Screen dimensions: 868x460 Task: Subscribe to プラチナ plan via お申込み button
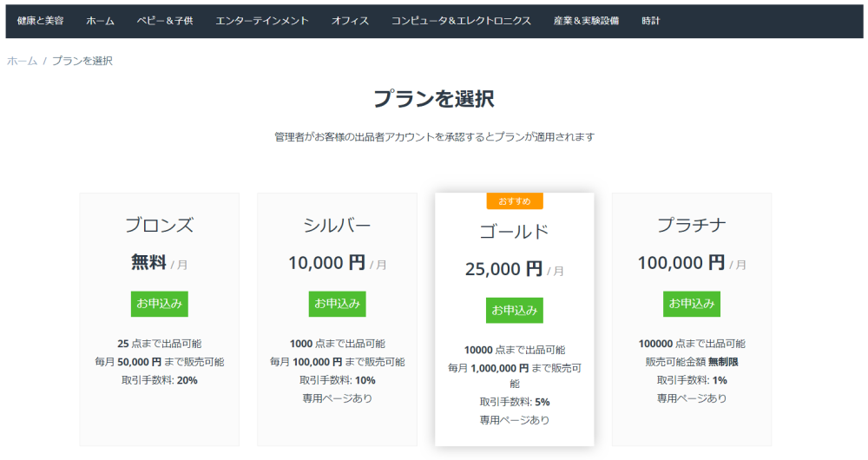[692, 304]
